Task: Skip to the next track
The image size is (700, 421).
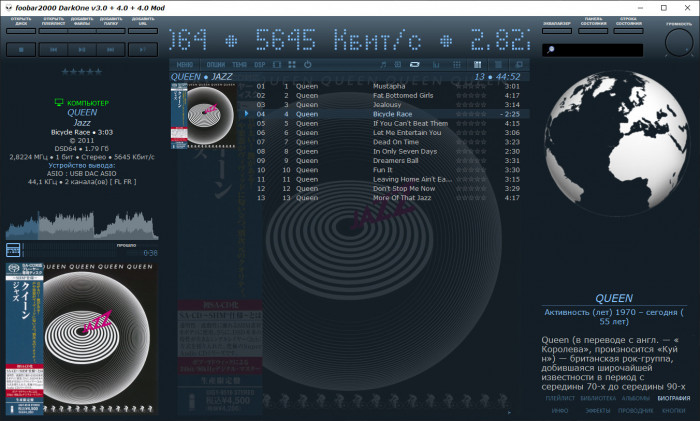Action: [x=110, y=50]
